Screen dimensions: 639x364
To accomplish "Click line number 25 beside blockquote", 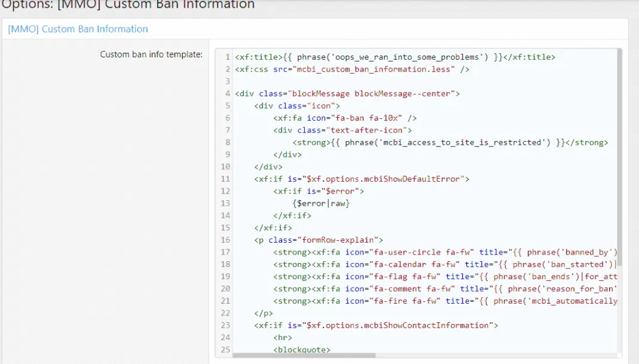I will pyautogui.click(x=225, y=350).
